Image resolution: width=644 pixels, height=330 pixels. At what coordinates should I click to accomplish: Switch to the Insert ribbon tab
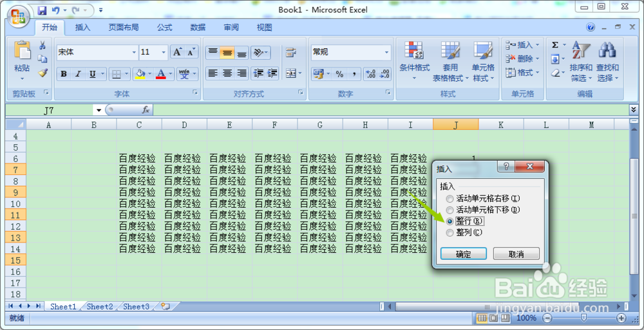click(82, 28)
